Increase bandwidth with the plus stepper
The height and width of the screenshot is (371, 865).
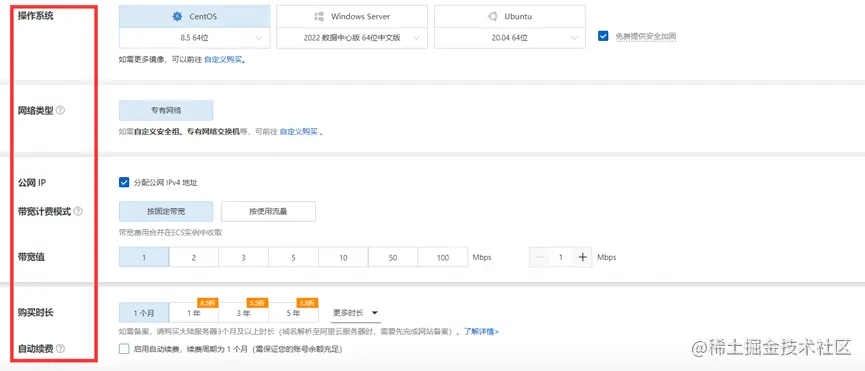click(582, 257)
